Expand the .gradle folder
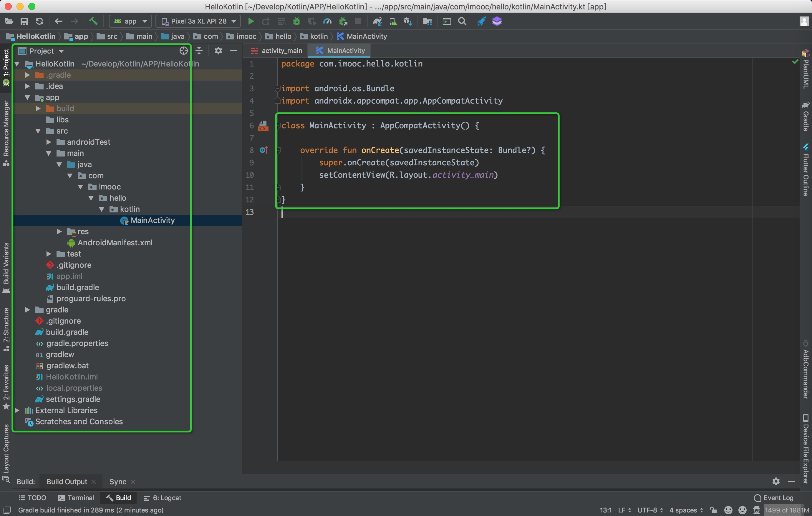This screenshot has width=812, height=516. click(28, 75)
